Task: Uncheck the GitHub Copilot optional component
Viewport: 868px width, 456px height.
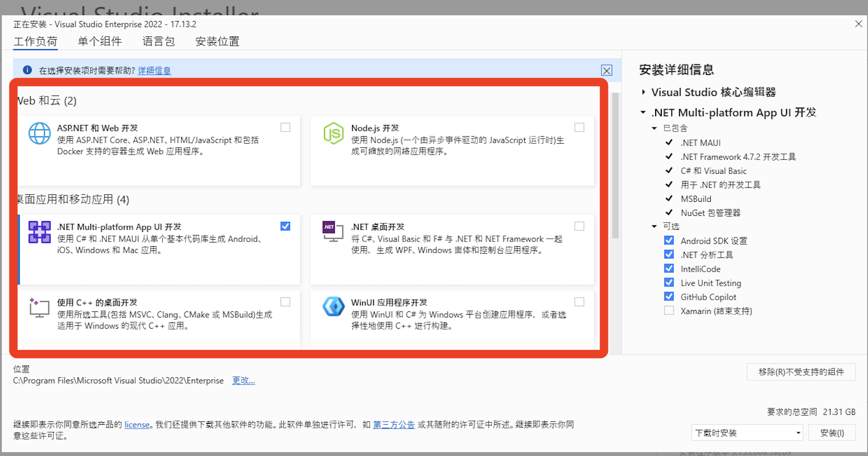Action: pos(669,296)
